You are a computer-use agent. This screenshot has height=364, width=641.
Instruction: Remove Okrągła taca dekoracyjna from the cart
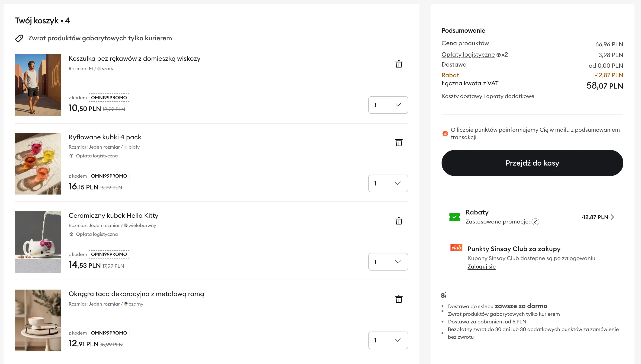[398, 299]
